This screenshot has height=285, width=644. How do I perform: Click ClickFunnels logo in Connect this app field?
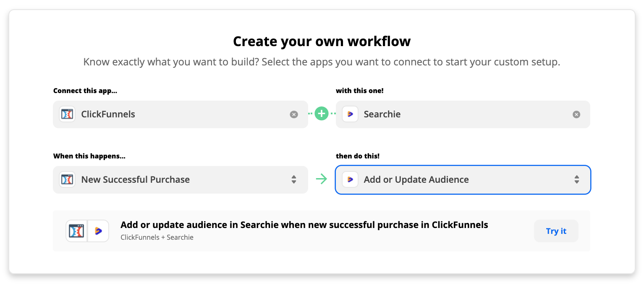tap(67, 114)
